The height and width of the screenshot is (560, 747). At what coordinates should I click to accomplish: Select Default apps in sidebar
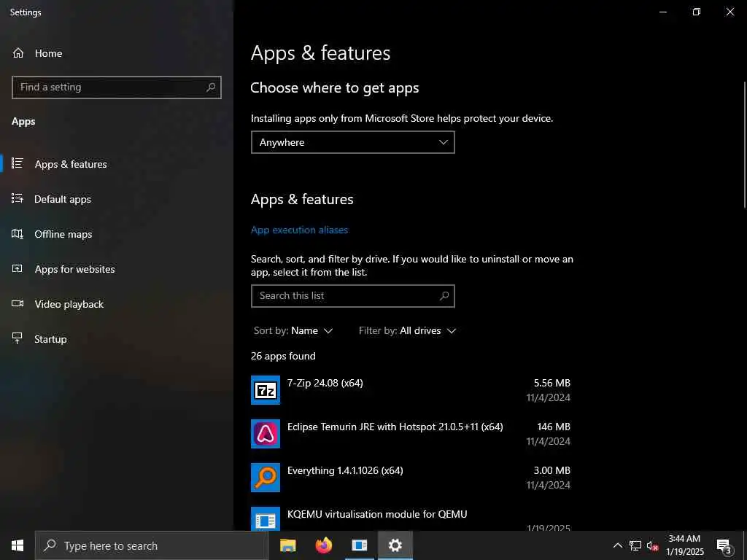tap(117, 199)
